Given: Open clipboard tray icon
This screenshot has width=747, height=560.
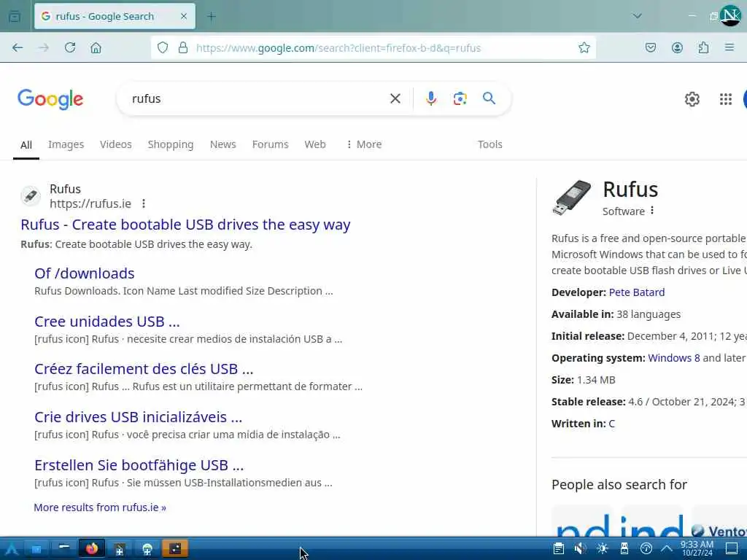Looking at the screenshot, I should [x=558, y=549].
